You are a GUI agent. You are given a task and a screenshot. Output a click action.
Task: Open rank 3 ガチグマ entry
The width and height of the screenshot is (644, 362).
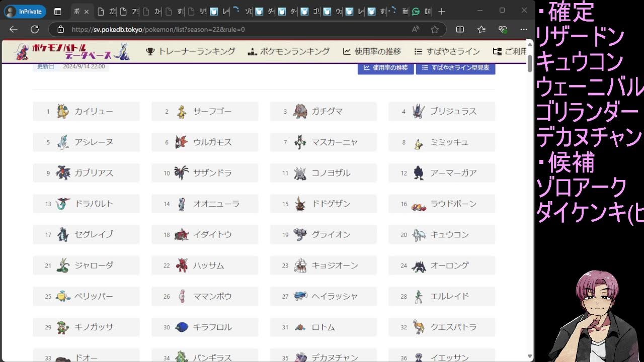(x=323, y=111)
